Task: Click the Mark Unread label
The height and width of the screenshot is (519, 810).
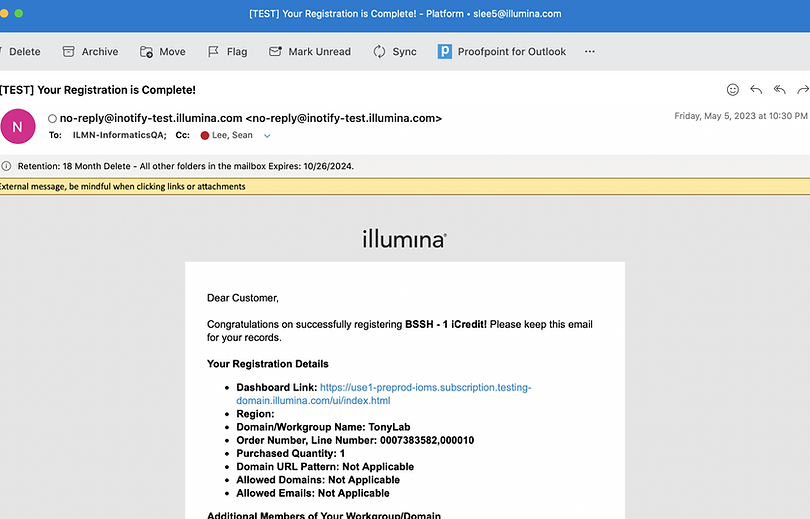Action: pyautogui.click(x=319, y=52)
